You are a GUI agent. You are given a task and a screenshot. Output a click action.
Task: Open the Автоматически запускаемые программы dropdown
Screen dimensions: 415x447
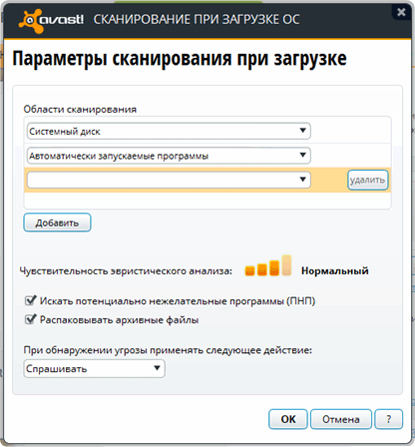click(169, 155)
